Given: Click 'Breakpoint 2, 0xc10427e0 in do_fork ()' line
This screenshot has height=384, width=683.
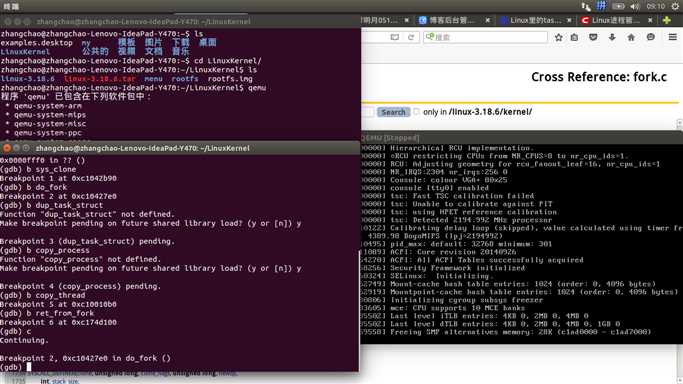Looking at the screenshot, I should pyautogui.click(x=85, y=358).
